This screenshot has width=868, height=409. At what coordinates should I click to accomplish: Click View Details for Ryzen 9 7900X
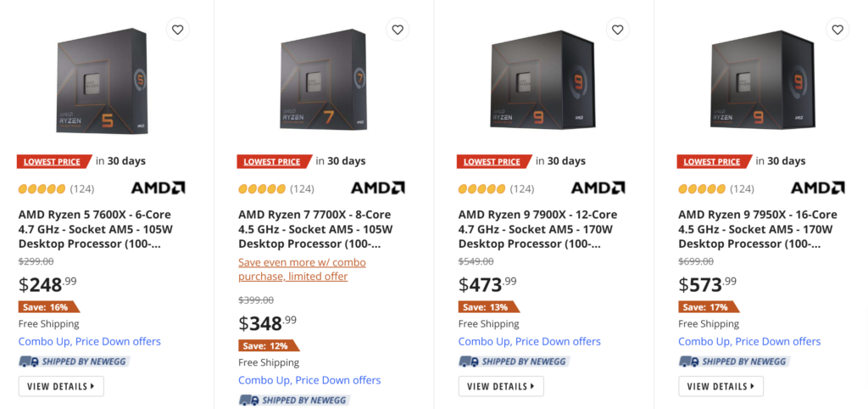coord(500,386)
